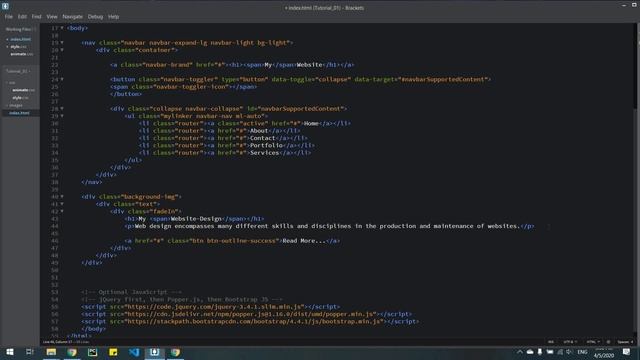The height and width of the screenshot is (360, 640).
Task: Open the Tutorial_01 project dropdown
Action: coord(18,71)
